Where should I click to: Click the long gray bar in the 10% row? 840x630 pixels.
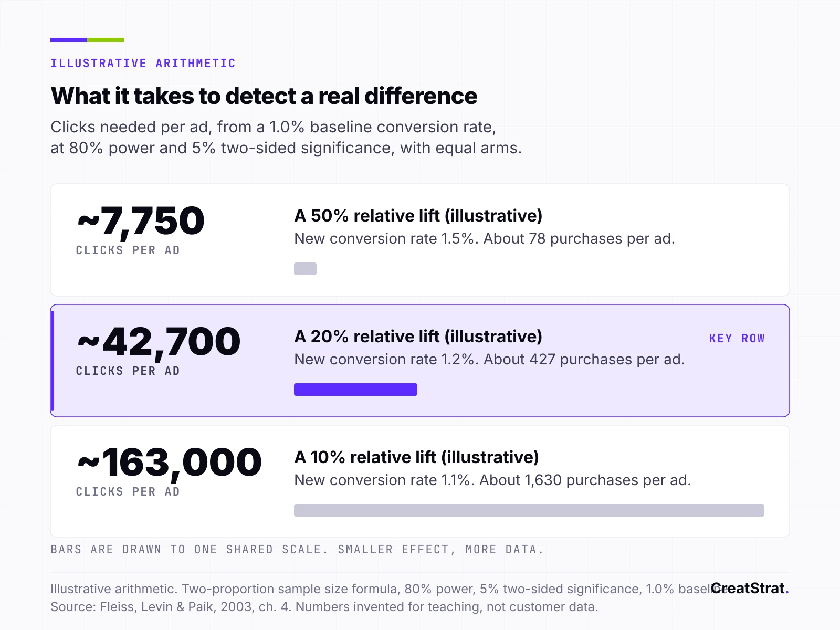tap(529, 510)
